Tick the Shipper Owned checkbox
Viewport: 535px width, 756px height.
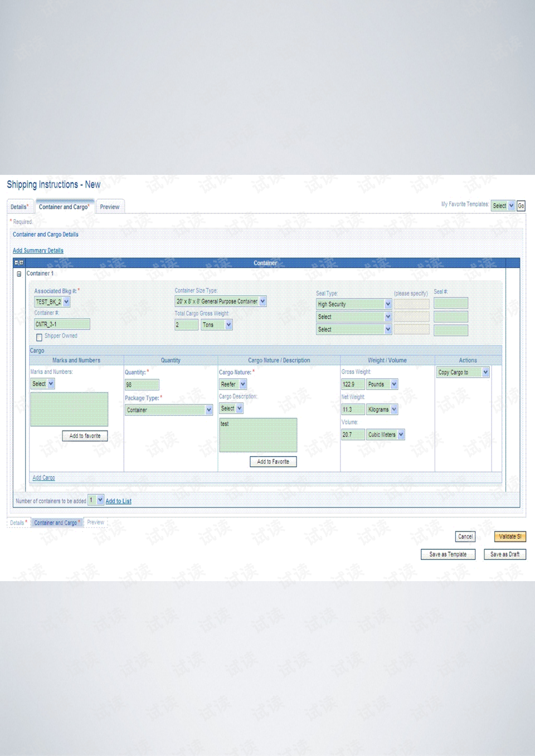39,337
